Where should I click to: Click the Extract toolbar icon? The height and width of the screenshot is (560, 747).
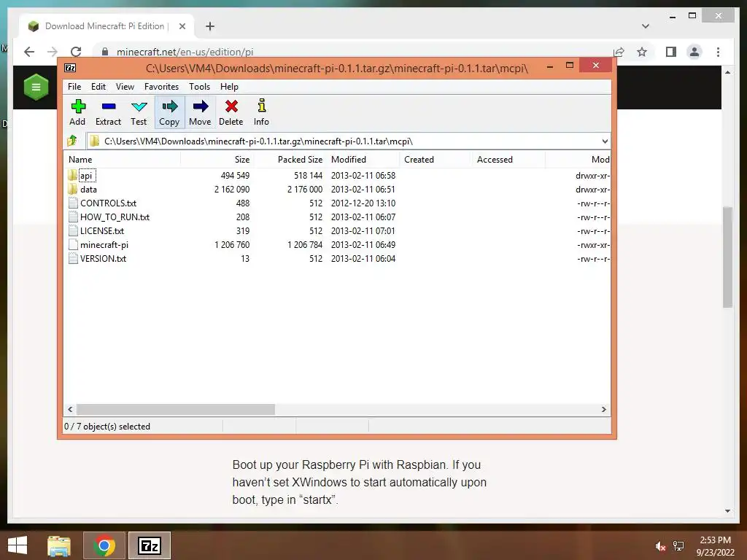tap(109, 106)
